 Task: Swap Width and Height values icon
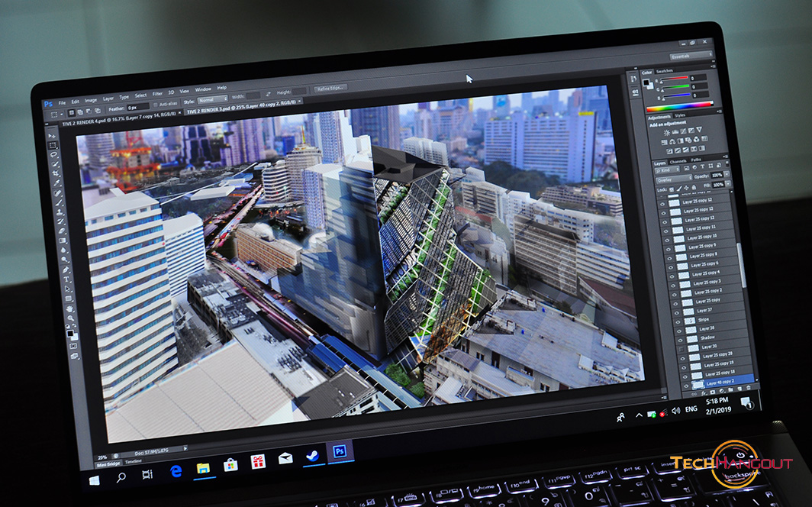(269, 94)
